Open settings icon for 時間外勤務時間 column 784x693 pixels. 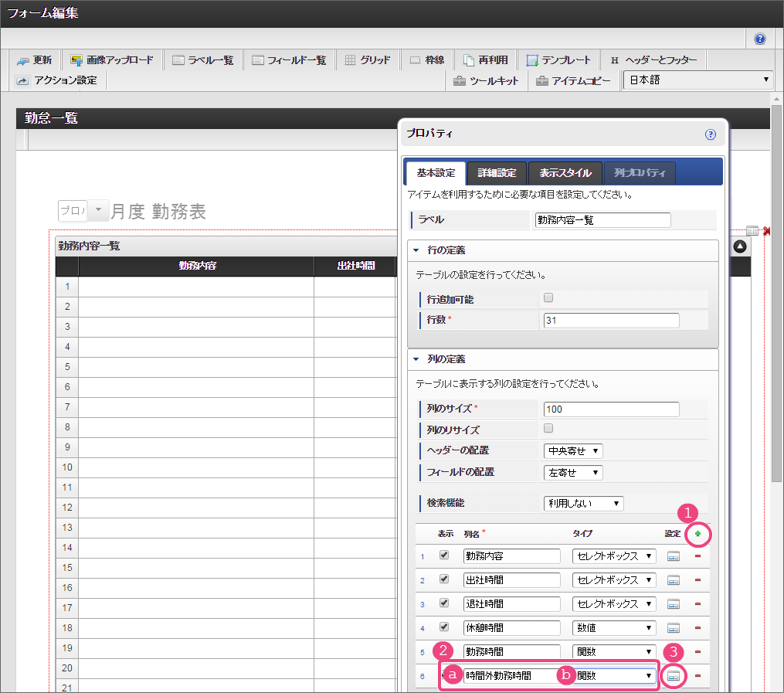click(674, 676)
